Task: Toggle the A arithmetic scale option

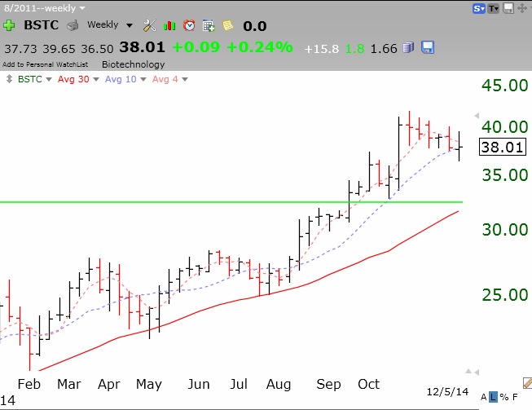Action: [x=483, y=397]
